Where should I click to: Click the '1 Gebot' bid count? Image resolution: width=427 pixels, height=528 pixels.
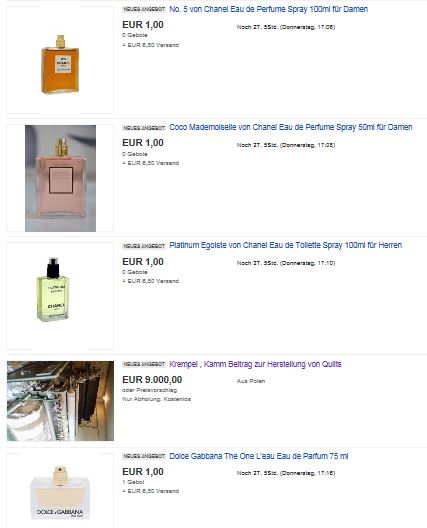(x=133, y=482)
